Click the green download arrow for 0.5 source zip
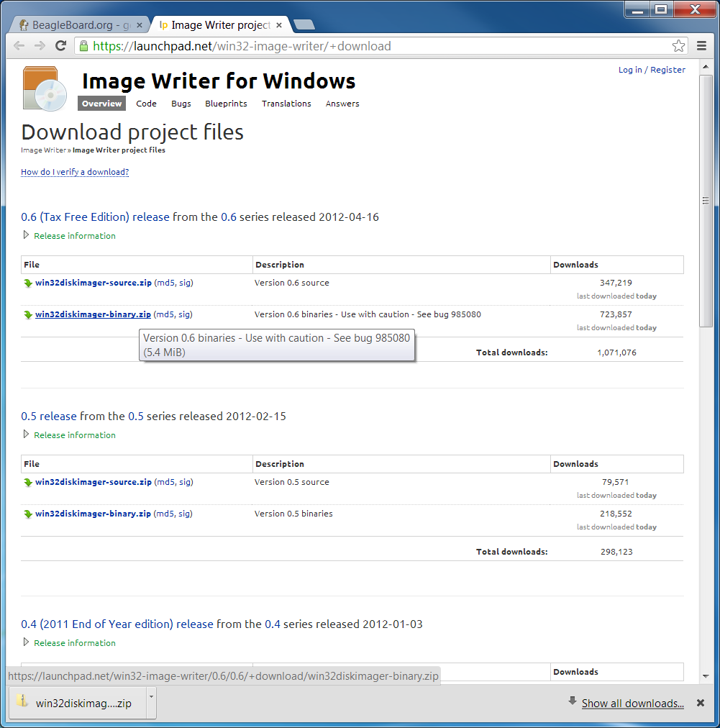Screen dimensions: 720x728 (28, 482)
